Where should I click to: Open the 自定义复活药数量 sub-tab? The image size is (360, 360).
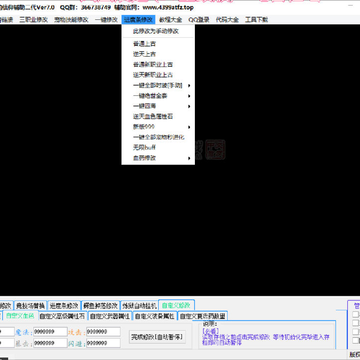pos(202,316)
